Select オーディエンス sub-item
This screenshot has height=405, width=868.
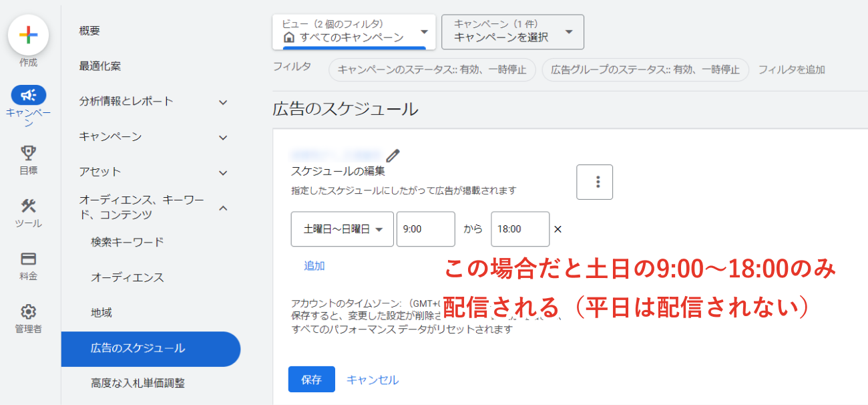pos(128,277)
